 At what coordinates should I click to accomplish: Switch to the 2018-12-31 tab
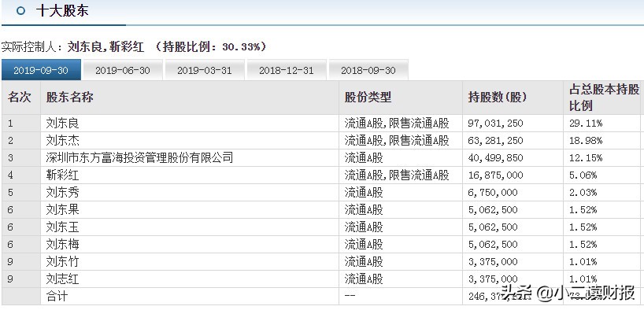click(x=287, y=70)
